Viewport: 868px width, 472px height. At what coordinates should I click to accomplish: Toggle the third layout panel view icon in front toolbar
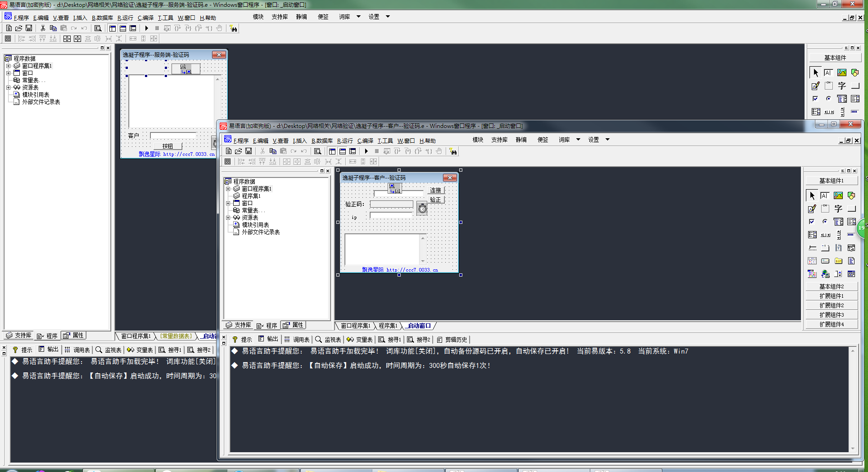(x=353, y=151)
